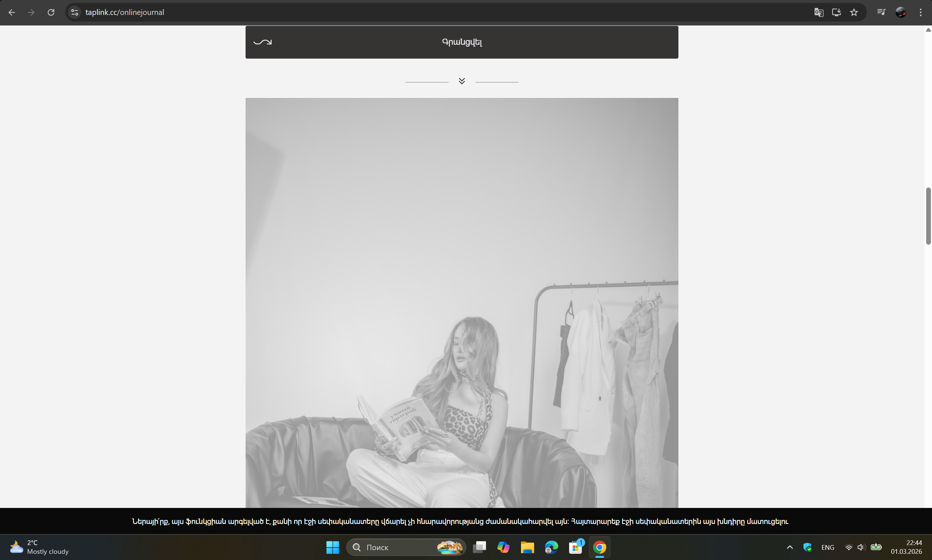This screenshot has height=560, width=932.
Task: Open File Explorer from the taskbar
Action: click(528, 547)
